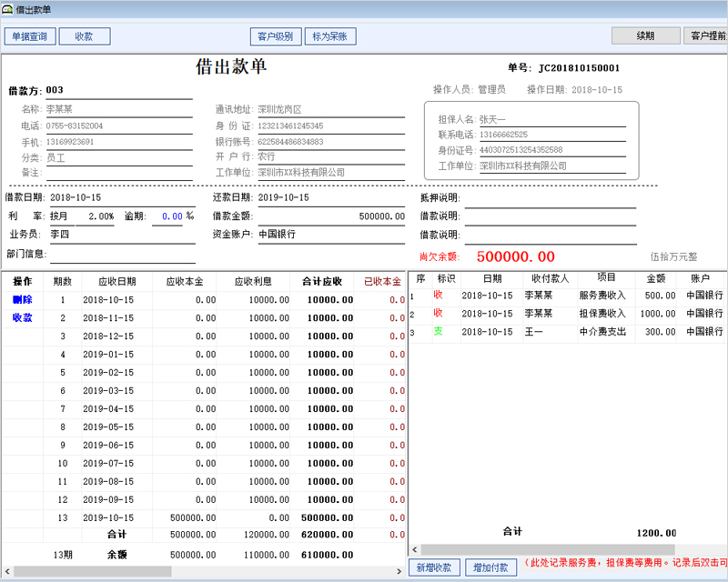Click the 身份证 field 123213461245345
This screenshot has height=582, width=728.
click(331, 126)
